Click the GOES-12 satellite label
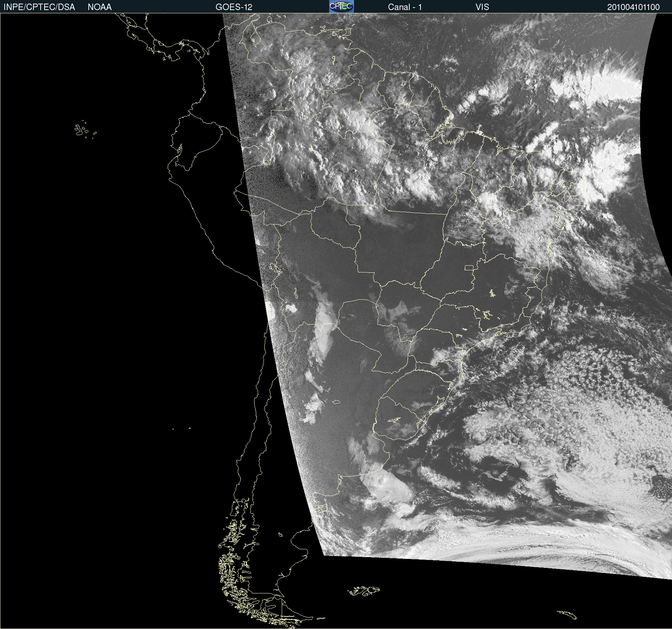Screen dimensions: 672x629 click(x=234, y=7)
